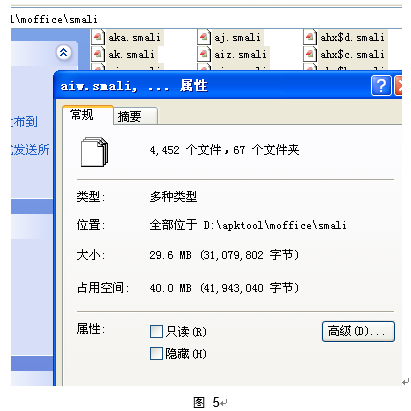The height and width of the screenshot is (411, 411).
Task: Toggle the 隐藏(H) hidden checkbox
Action: point(156,354)
